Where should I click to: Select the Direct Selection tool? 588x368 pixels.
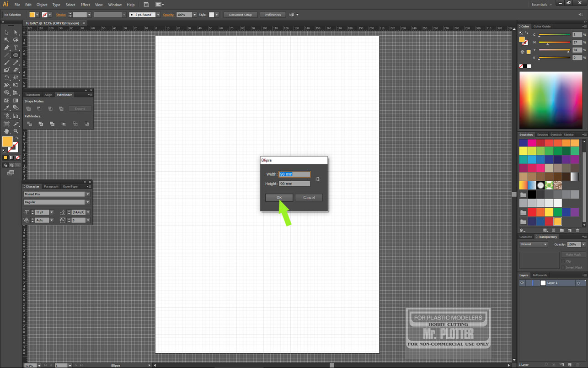coord(16,32)
